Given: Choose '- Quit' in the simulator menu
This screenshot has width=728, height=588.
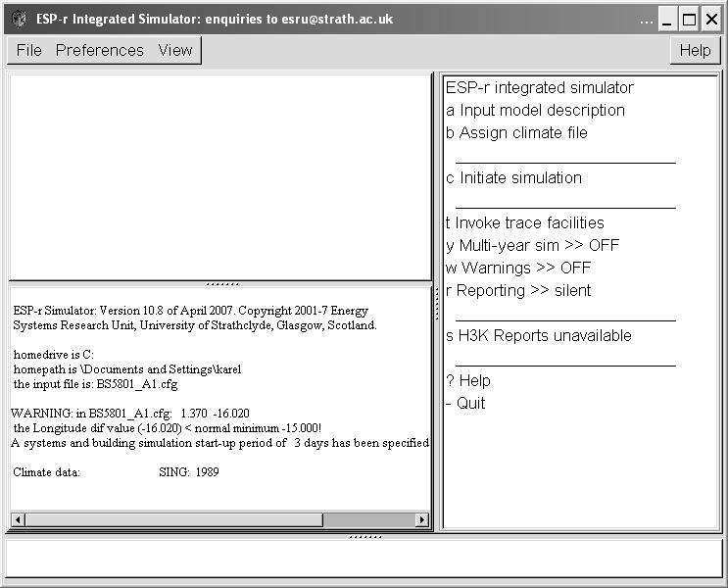Looking at the screenshot, I should point(465,403).
